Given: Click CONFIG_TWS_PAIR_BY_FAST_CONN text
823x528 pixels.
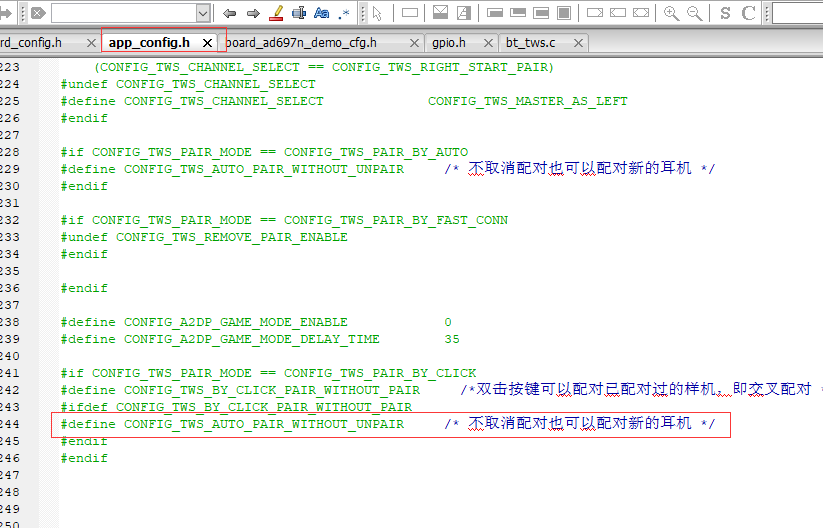Looking at the screenshot, I should pyautogui.click(x=396, y=220).
